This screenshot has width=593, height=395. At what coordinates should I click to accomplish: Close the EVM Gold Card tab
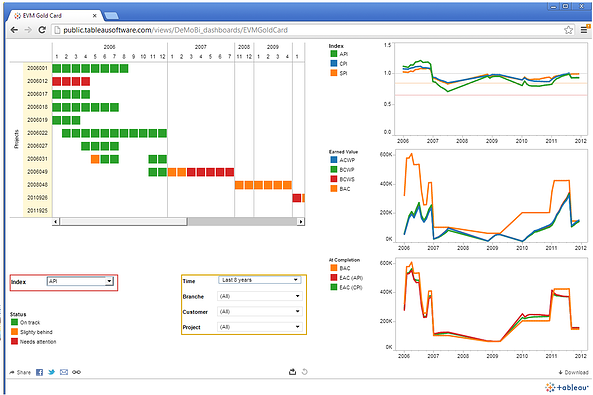click(95, 16)
